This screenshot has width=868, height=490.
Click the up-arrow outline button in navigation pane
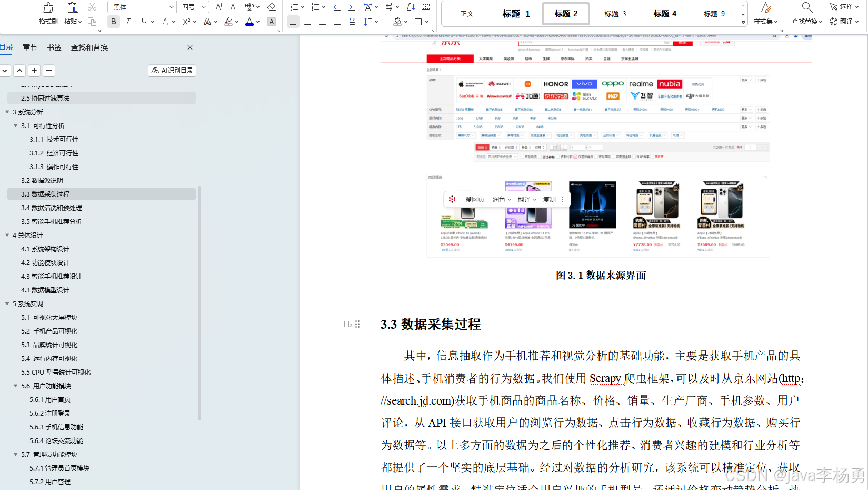19,71
